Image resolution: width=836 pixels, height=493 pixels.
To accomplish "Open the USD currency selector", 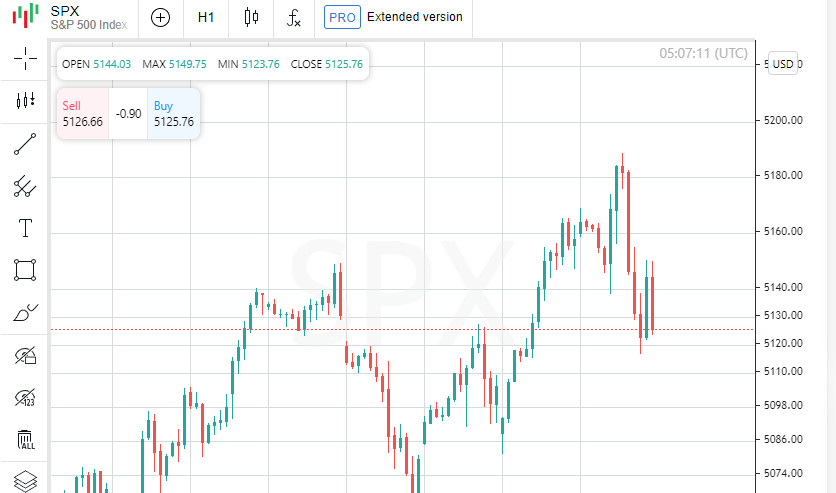I will pos(783,64).
